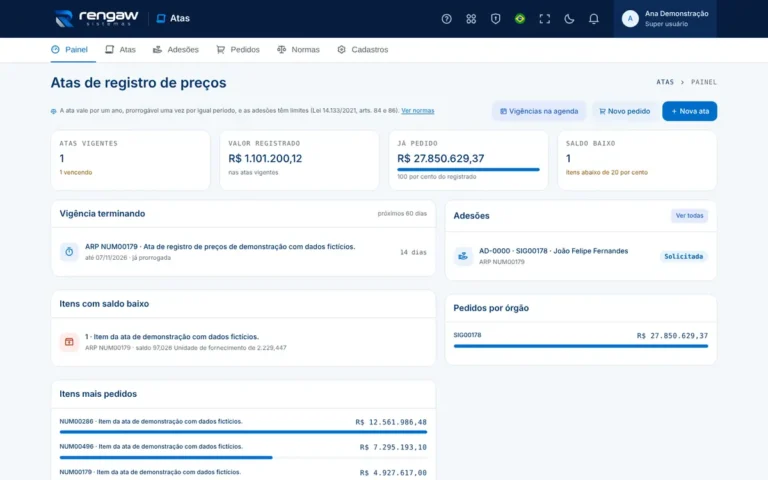Open ARP NUM00179 expiring ata row
The width and height of the screenshot is (768, 480).
(243, 252)
